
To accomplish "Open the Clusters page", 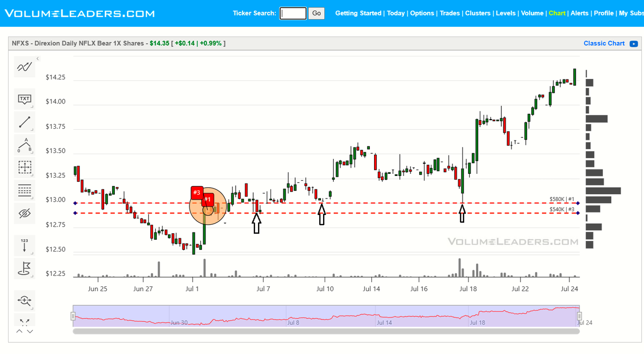I will pyautogui.click(x=478, y=13).
